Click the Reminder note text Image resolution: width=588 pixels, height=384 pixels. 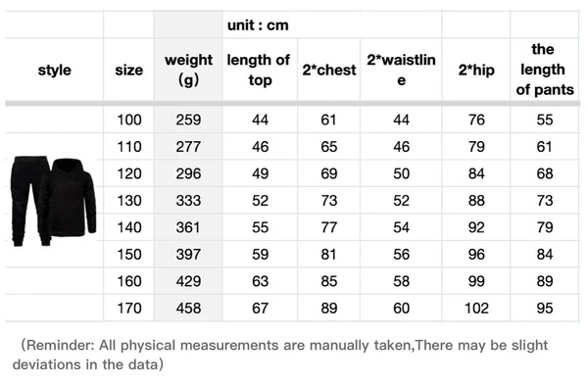[x=280, y=355]
